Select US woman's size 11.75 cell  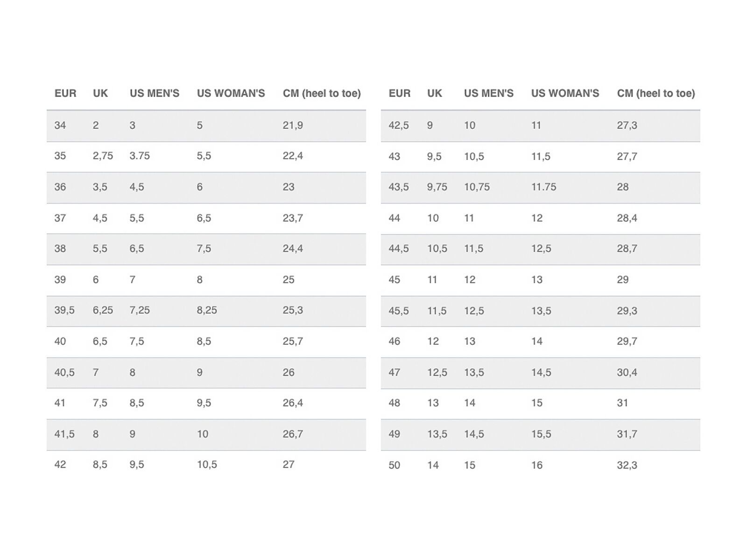coord(543,187)
